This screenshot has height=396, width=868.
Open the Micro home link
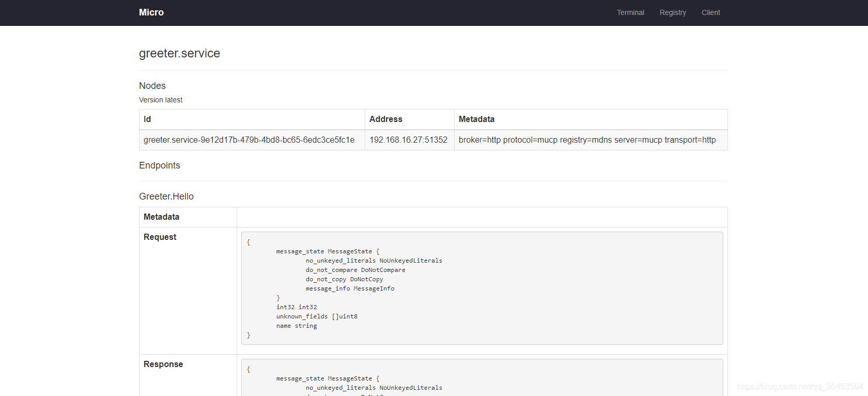(151, 12)
